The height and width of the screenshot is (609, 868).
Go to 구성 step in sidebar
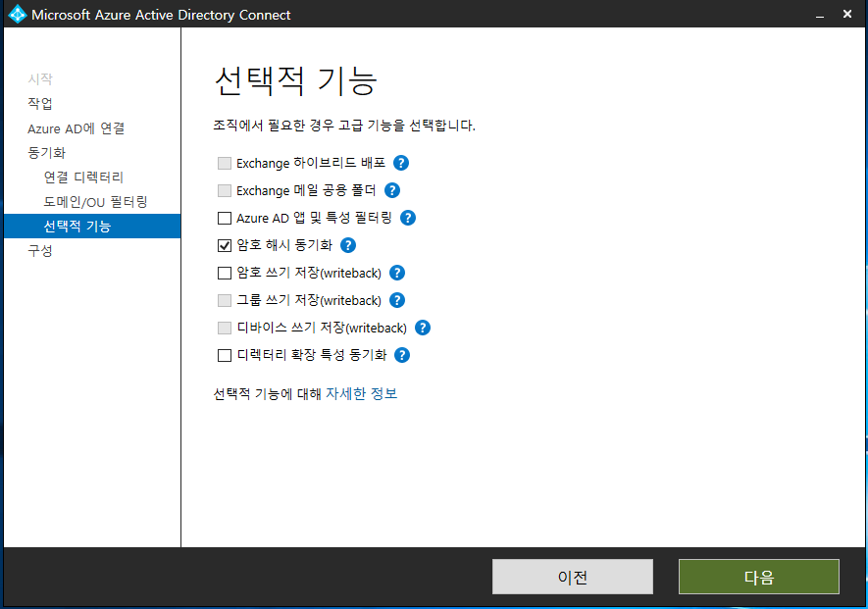[x=40, y=251]
